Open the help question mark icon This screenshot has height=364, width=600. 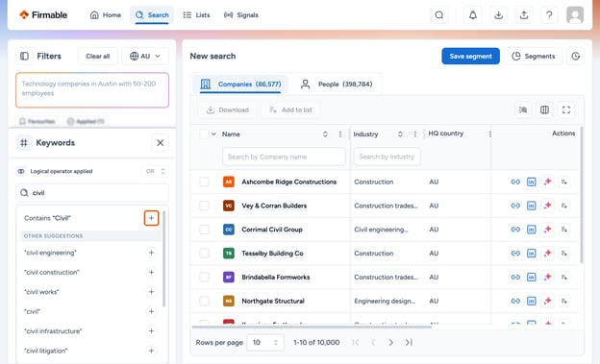click(549, 15)
